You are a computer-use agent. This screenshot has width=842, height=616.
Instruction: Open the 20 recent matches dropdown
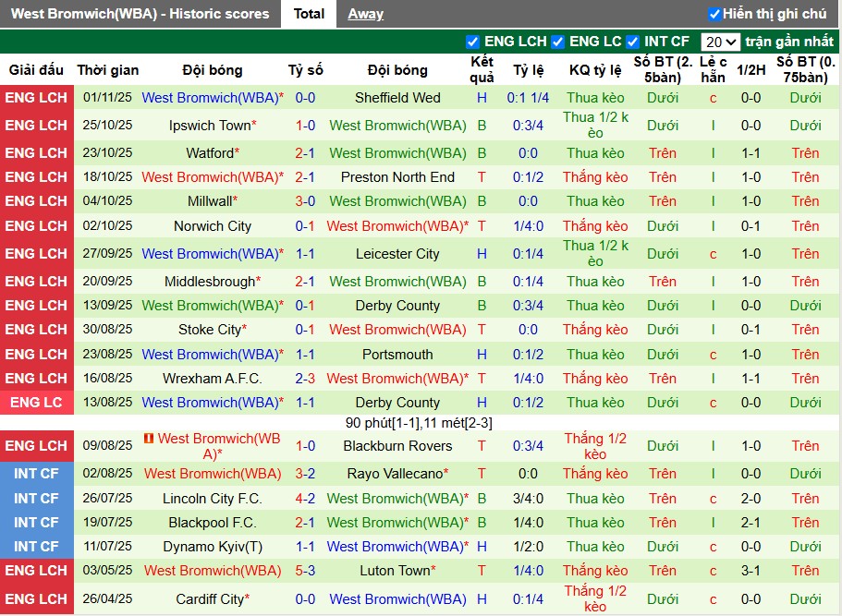pos(720,42)
